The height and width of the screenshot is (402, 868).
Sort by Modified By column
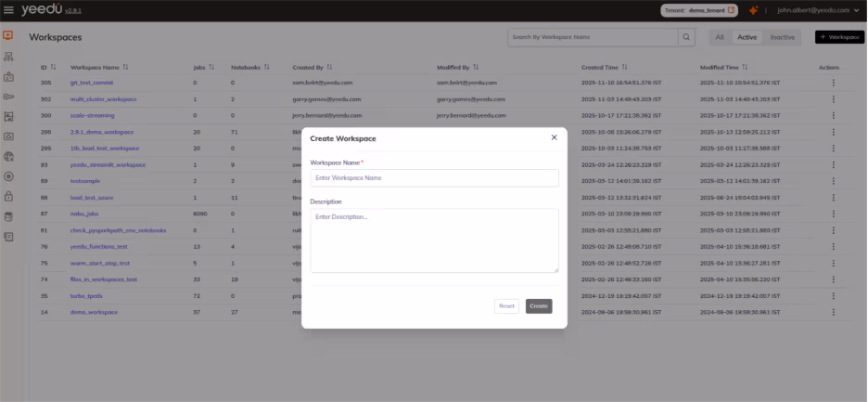click(x=476, y=67)
